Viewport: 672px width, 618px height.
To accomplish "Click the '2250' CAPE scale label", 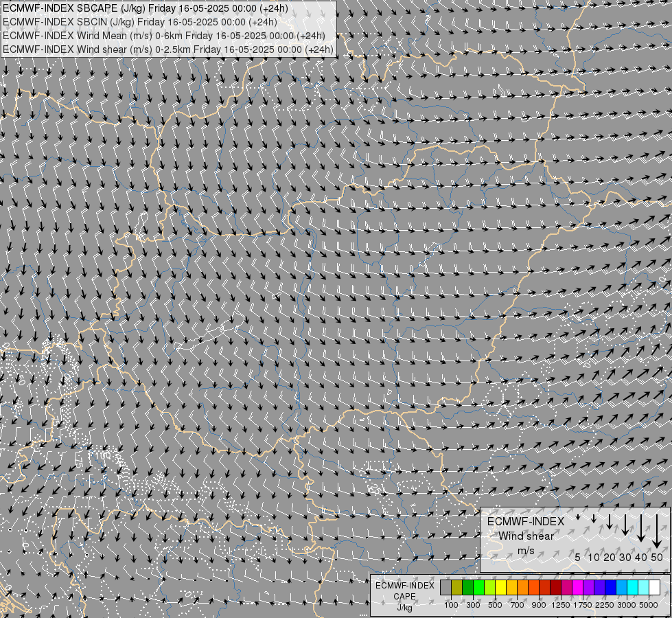I will [605, 605].
